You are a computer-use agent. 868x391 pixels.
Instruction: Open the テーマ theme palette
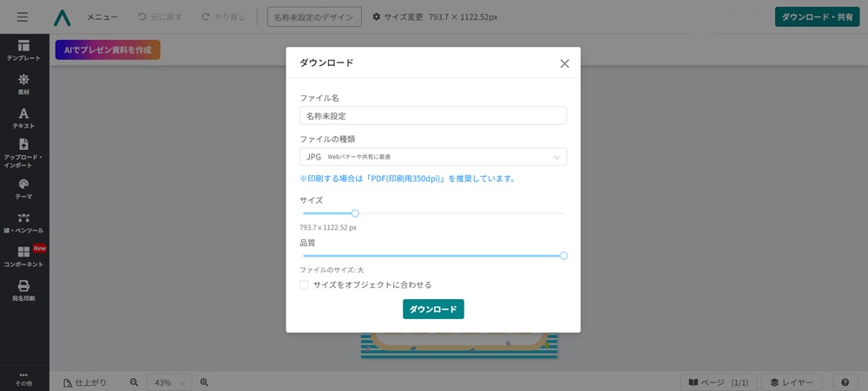click(23, 189)
